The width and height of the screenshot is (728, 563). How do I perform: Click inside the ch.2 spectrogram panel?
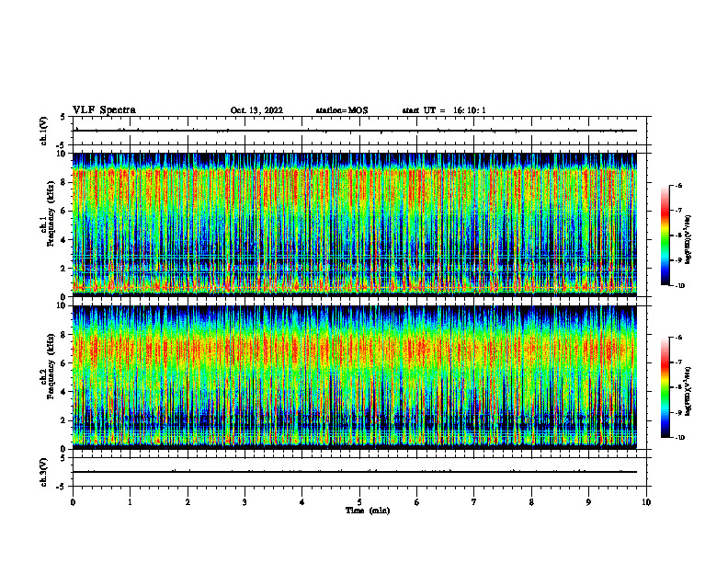(354, 377)
